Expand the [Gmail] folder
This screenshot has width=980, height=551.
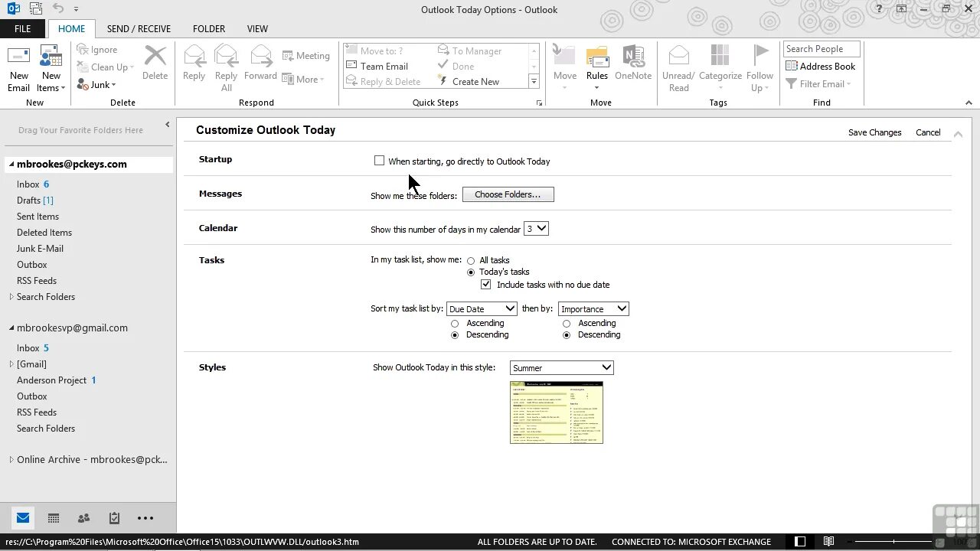coord(11,364)
